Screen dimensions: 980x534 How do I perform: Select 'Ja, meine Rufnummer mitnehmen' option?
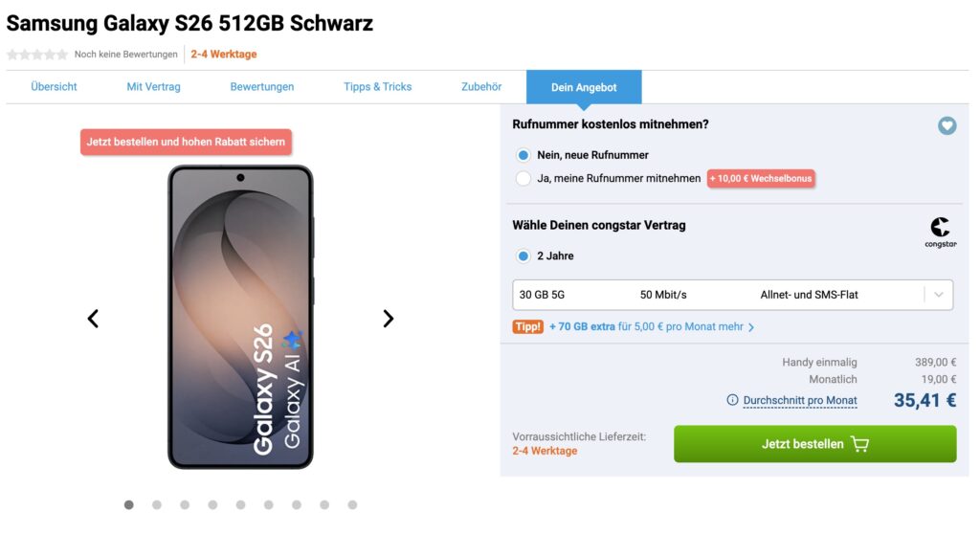point(523,178)
